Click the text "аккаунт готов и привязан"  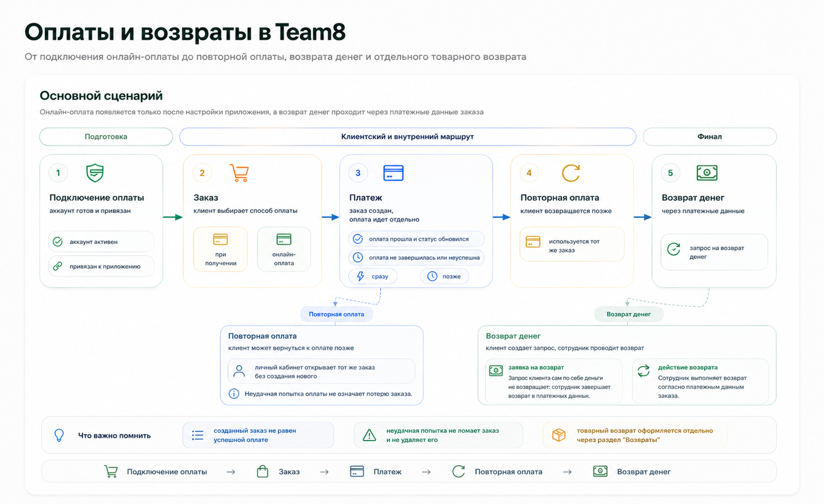point(90,211)
